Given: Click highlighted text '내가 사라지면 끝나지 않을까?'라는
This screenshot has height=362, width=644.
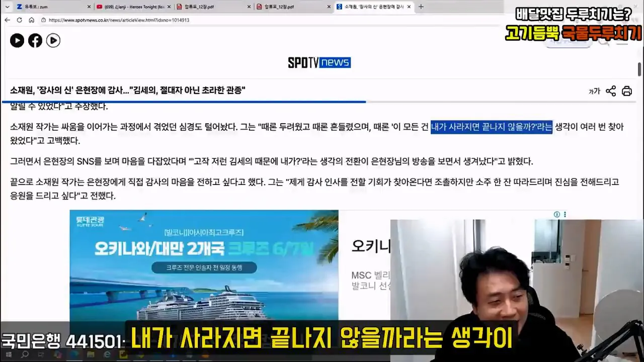Looking at the screenshot, I should (492, 128).
